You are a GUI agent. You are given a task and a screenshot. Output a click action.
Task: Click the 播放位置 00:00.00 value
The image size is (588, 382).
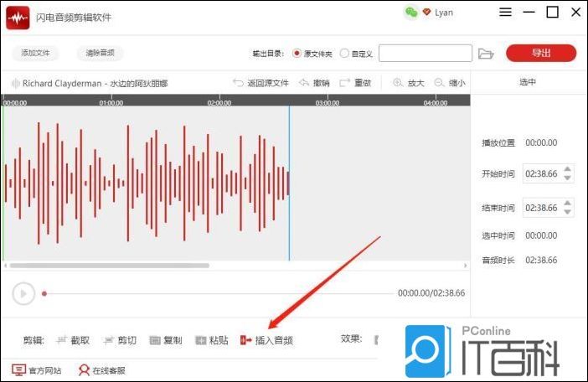[541, 142]
